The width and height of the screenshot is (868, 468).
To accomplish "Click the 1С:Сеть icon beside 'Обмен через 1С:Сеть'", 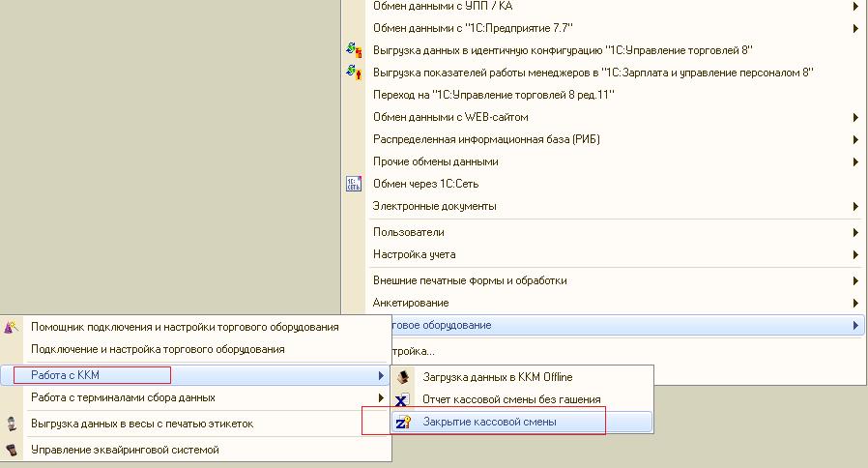I will (x=354, y=184).
